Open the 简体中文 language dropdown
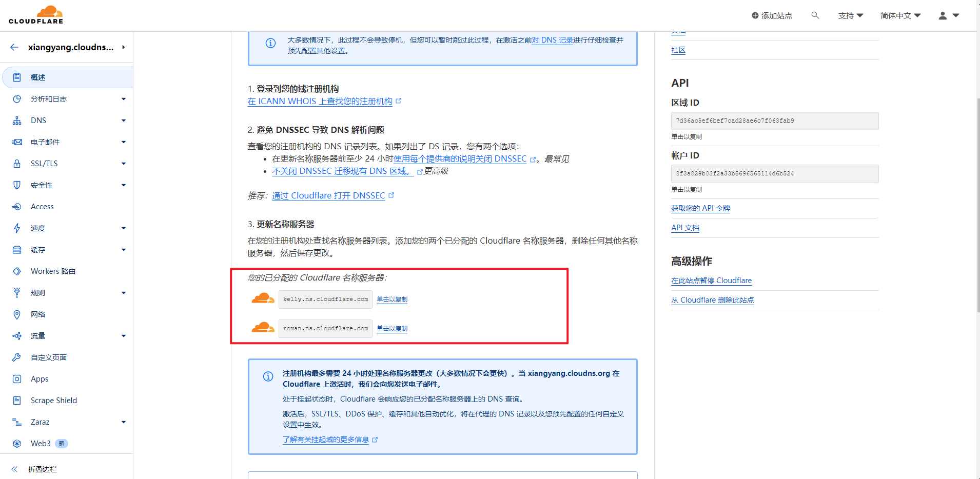980x479 pixels. (900, 16)
